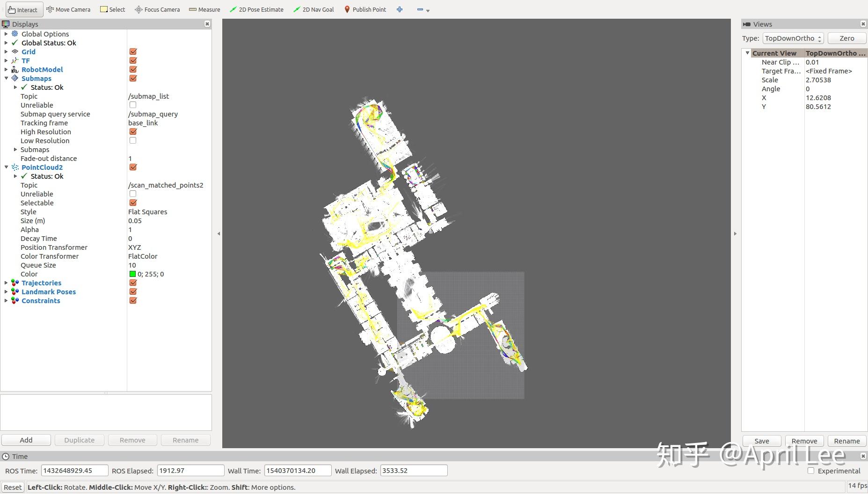This screenshot has width=868, height=494.
Task: Activate the Measure tool
Action: pyautogui.click(x=204, y=9)
